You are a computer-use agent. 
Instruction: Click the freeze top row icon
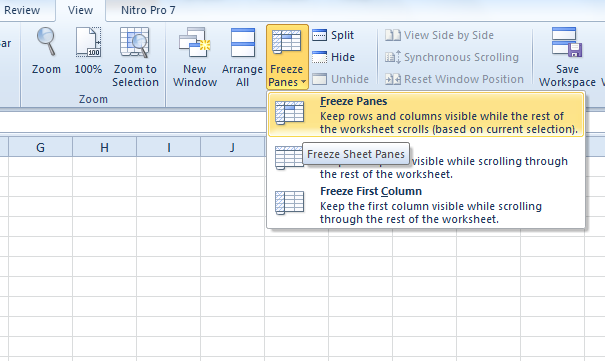(x=289, y=158)
